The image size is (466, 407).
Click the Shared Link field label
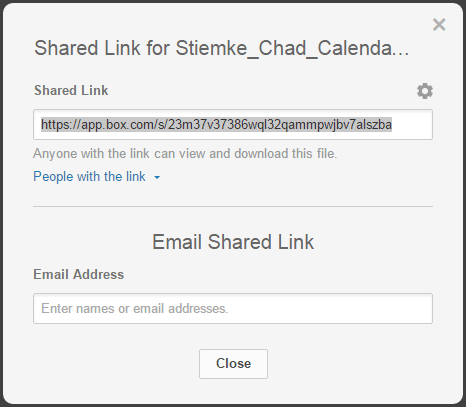tap(71, 90)
